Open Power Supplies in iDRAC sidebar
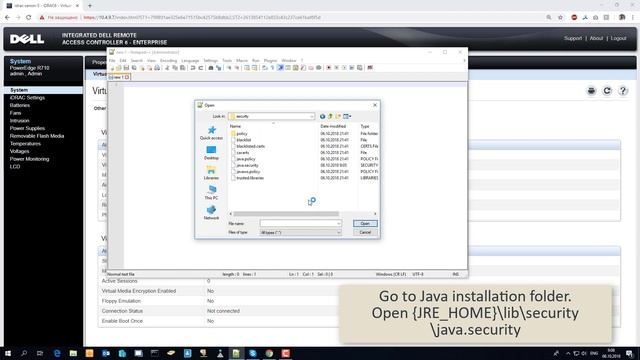This screenshot has width=640, height=360. coord(27,128)
